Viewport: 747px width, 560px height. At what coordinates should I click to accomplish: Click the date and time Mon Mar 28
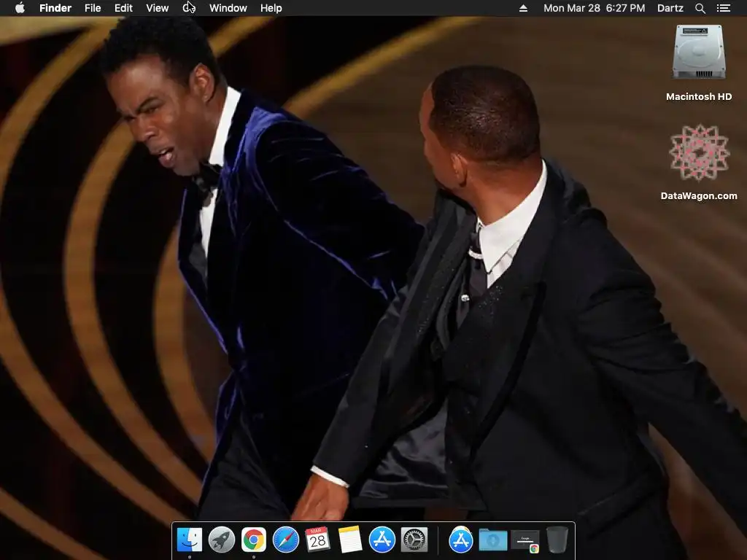click(x=594, y=8)
